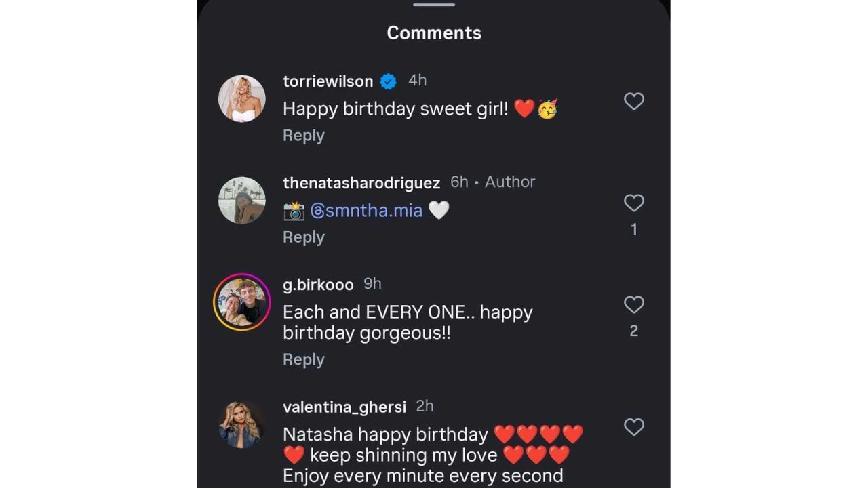Open valentina_ghersi's profile picture

pos(241,424)
